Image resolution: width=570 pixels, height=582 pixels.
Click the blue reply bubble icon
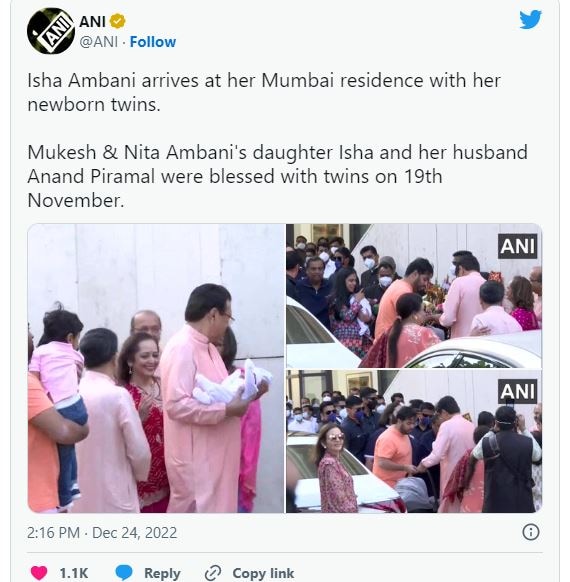(124, 573)
